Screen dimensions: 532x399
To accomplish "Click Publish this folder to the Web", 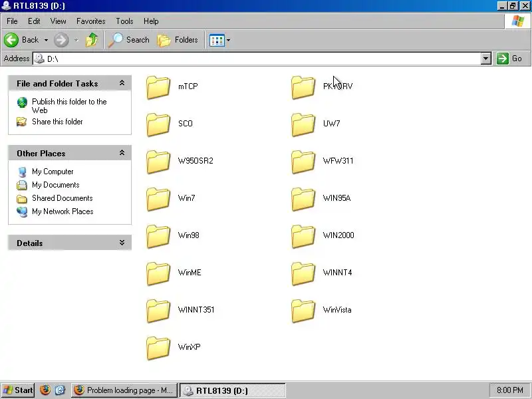I will point(69,106).
